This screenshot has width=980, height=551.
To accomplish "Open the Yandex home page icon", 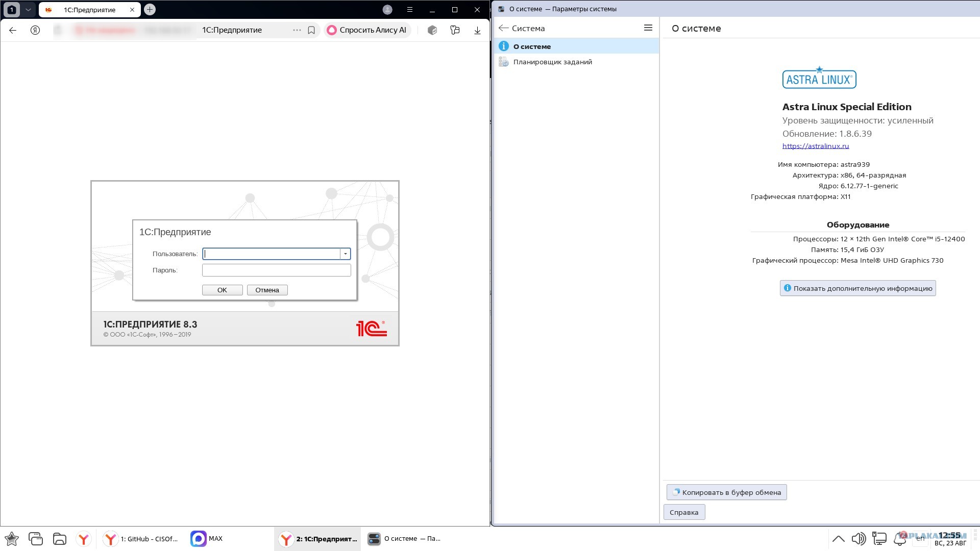I will (35, 30).
